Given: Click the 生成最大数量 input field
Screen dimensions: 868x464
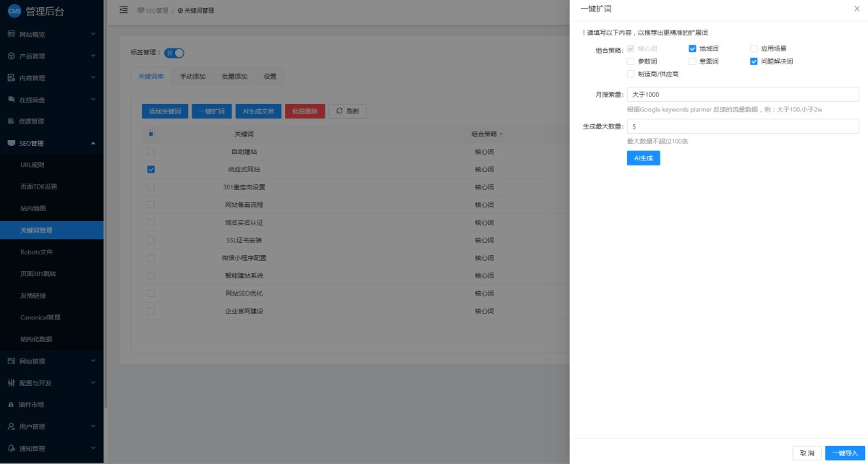Looking at the screenshot, I should point(743,126).
